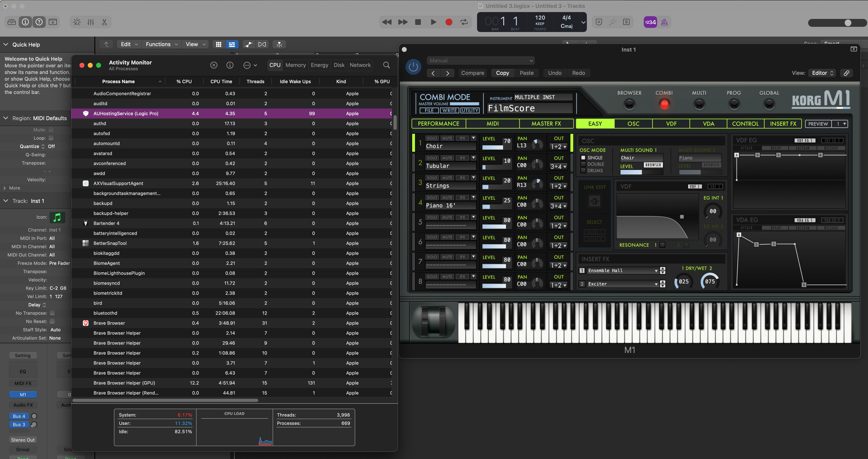868x459 pixels.
Task: Enable the No Transpose checkbox
Action: click(x=52, y=313)
